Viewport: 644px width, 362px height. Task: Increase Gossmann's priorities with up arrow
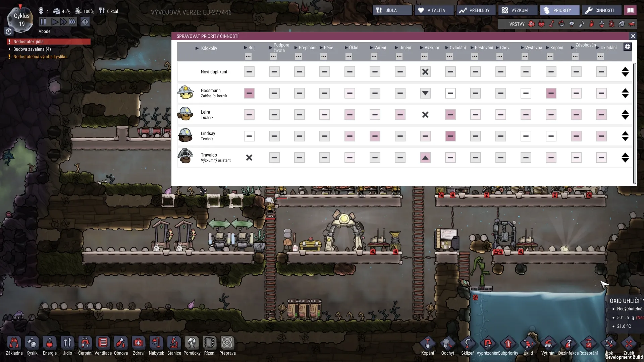coord(625,90)
